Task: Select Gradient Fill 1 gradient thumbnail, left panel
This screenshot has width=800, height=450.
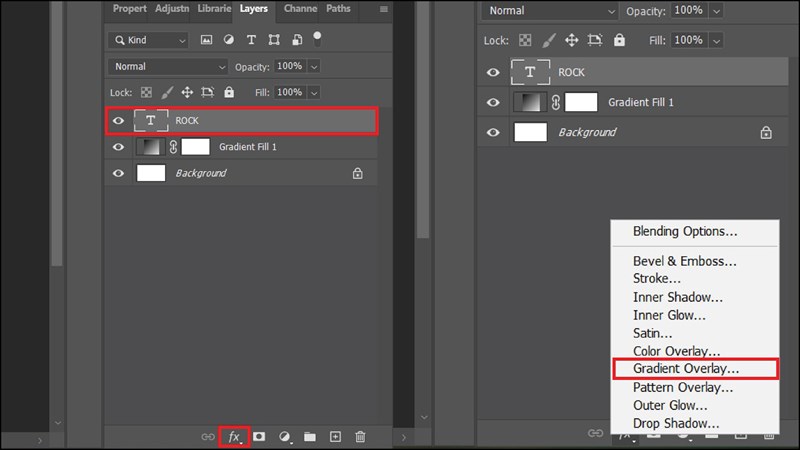Action: click(x=151, y=147)
